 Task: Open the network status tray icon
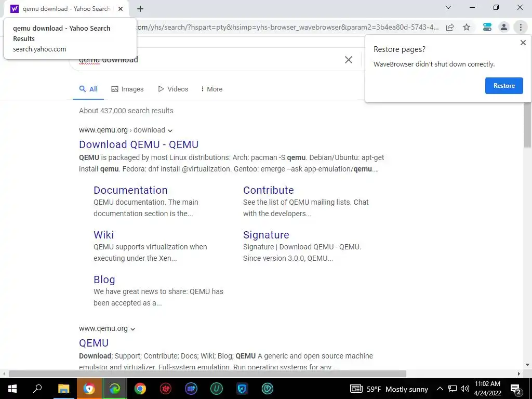click(x=453, y=389)
